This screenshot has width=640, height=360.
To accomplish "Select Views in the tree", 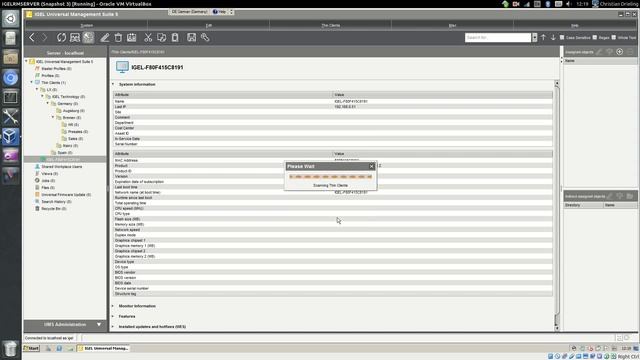I will pyautogui.click(x=49, y=173).
